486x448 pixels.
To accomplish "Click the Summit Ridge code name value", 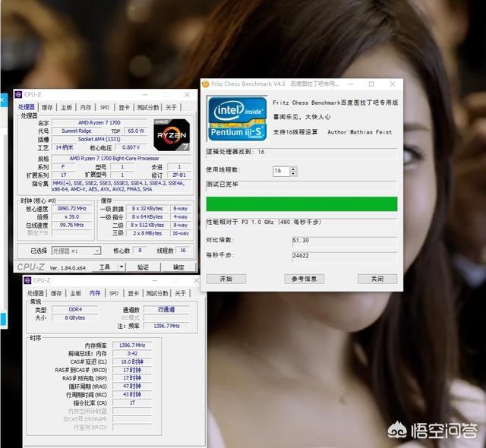I will [76, 131].
